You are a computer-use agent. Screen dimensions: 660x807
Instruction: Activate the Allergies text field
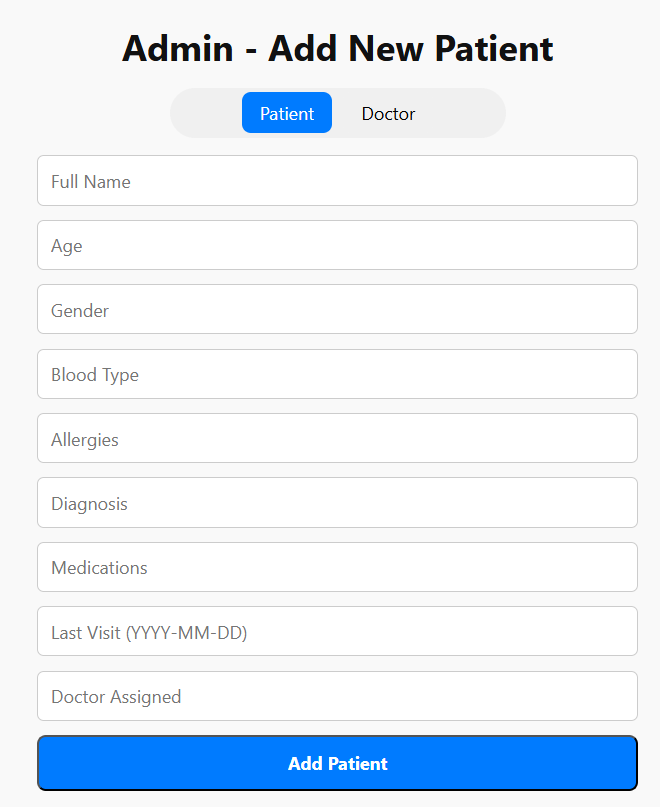coord(337,438)
